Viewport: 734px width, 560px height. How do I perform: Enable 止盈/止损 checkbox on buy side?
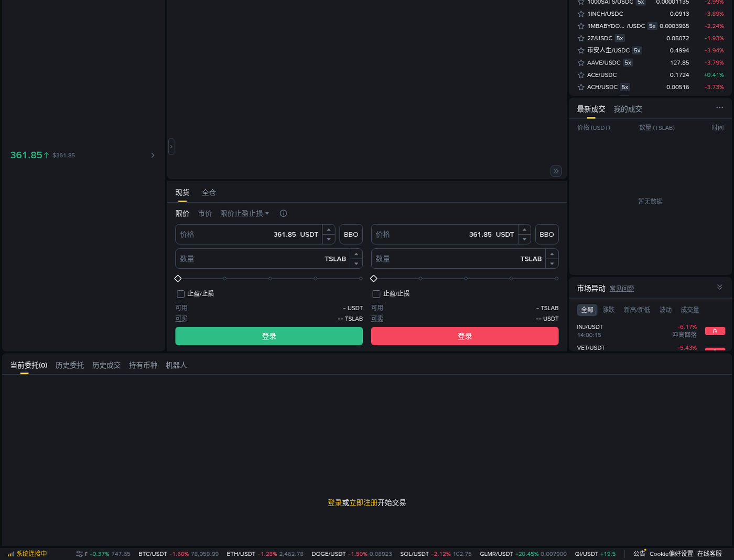[x=180, y=294]
